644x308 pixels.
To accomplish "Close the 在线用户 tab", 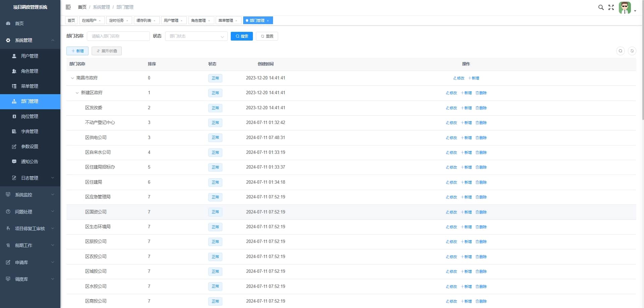I will pos(100,21).
